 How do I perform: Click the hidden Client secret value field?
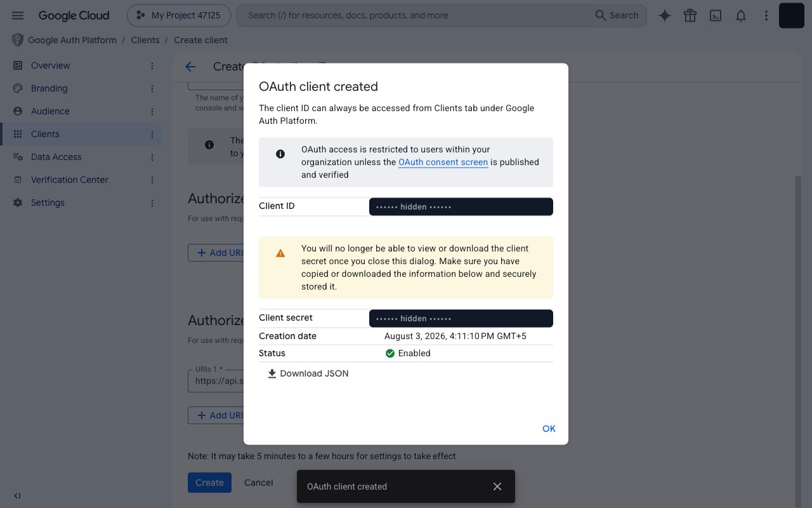(x=461, y=318)
